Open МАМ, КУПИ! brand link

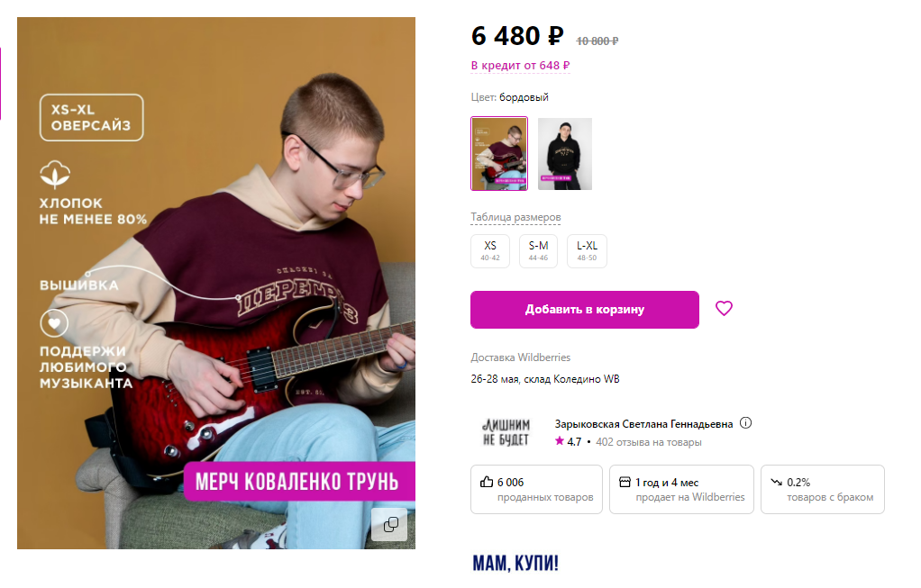point(515,564)
